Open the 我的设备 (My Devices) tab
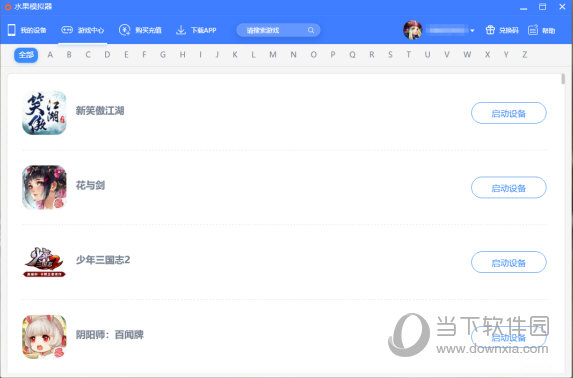 coord(27,30)
